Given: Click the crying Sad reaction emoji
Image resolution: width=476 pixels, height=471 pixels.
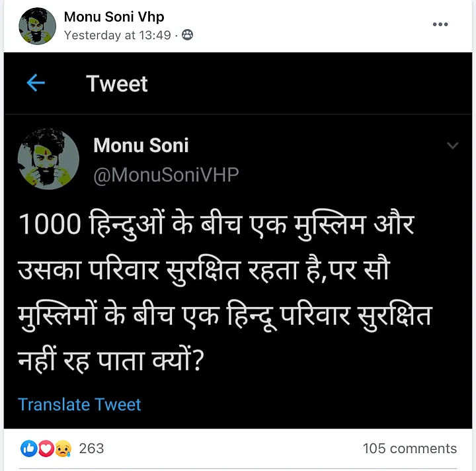Looking at the screenshot, I should pos(62,449).
